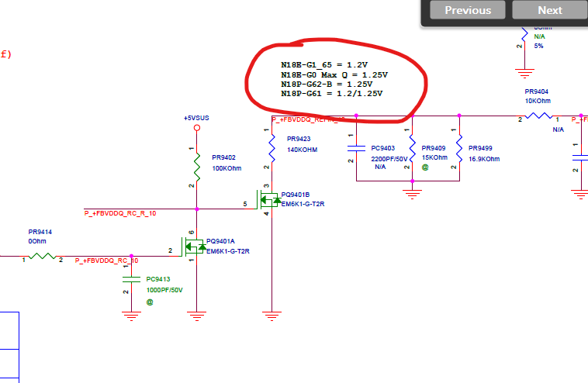
Task: Select the PC9413 1000PF capacitor symbol
Action: 131,279
